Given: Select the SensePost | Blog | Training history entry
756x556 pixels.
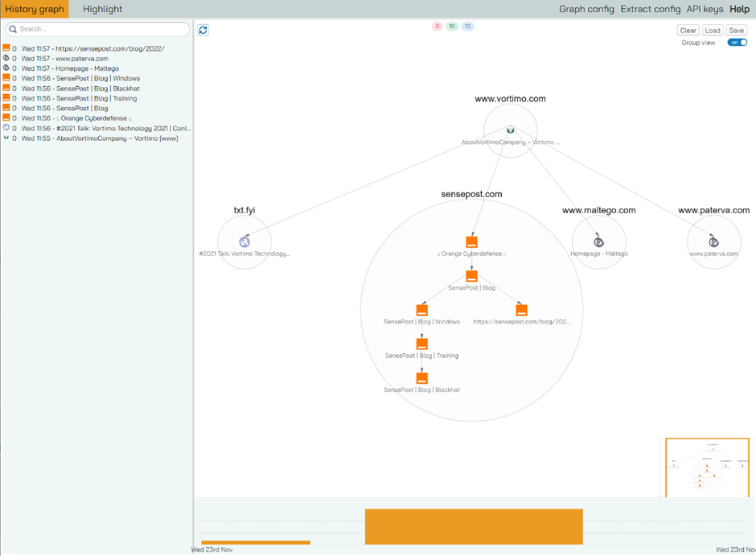Looking at the screenshot, I should click(79, 98).
